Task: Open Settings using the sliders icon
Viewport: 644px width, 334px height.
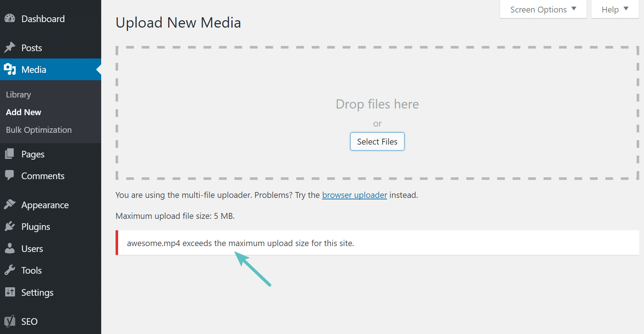Action: (10, 292)
